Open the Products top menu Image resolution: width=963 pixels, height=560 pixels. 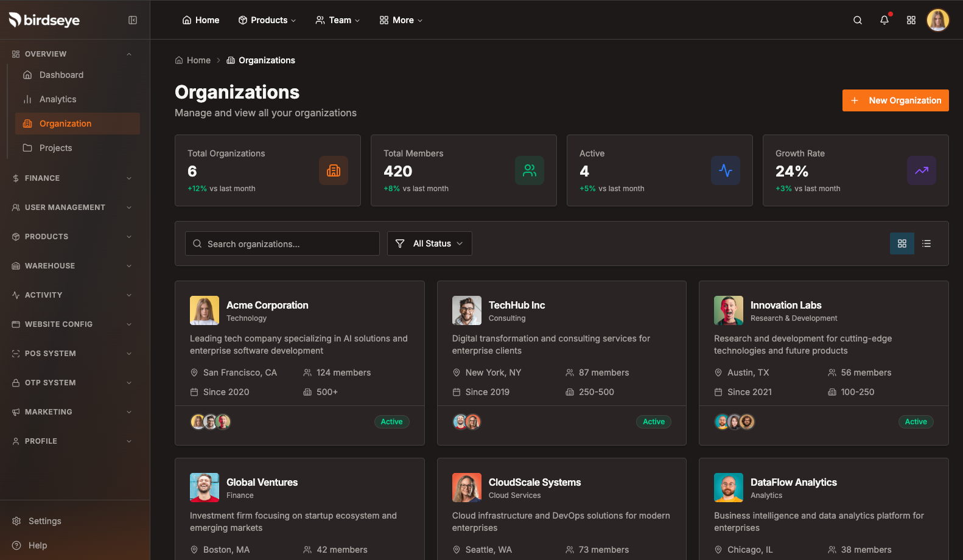(x=267, y=20)
